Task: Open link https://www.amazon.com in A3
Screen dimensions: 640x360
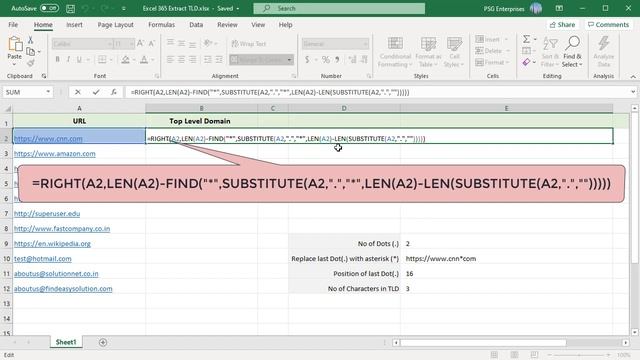Action: click(x=55, y=153)
